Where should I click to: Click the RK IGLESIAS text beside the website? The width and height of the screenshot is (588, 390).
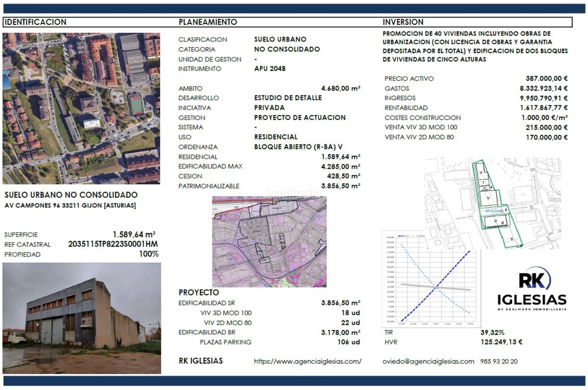coord(201,361)
